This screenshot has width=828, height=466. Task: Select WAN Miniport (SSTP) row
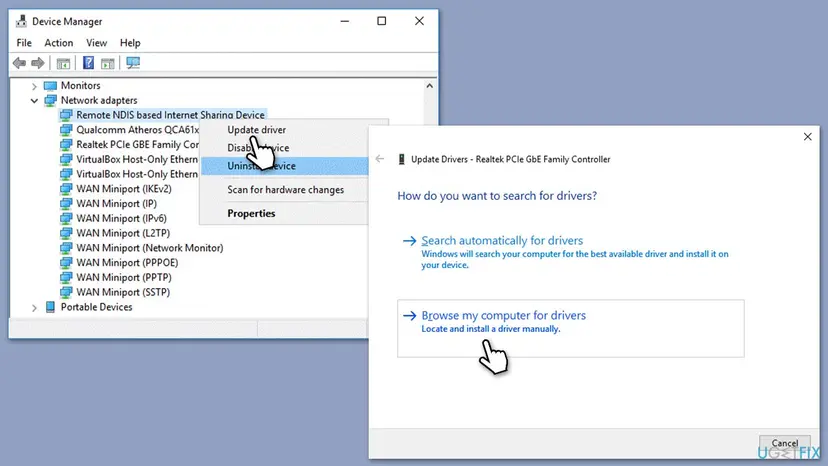pyautogui.click(x=123, y=293)
